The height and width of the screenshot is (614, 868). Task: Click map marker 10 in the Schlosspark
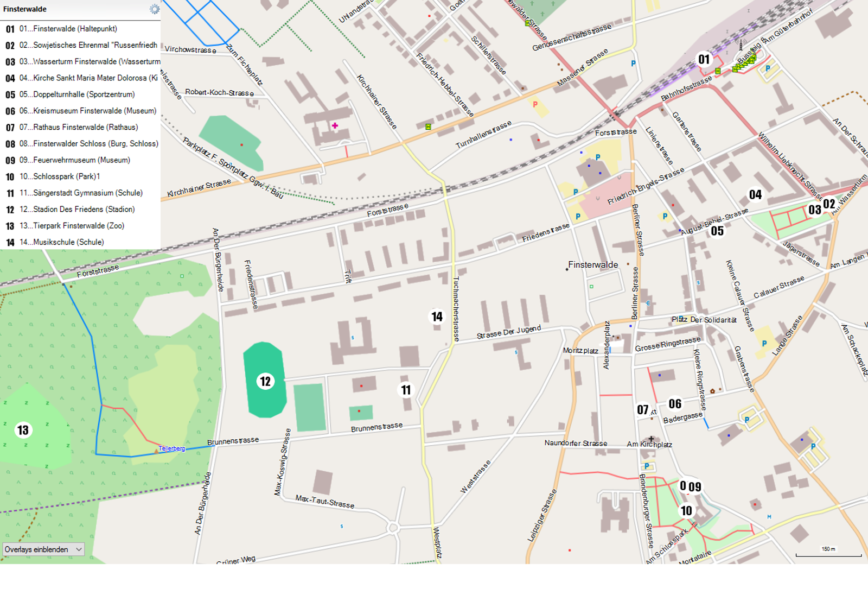pyautogui.click(x=686, y=510)
